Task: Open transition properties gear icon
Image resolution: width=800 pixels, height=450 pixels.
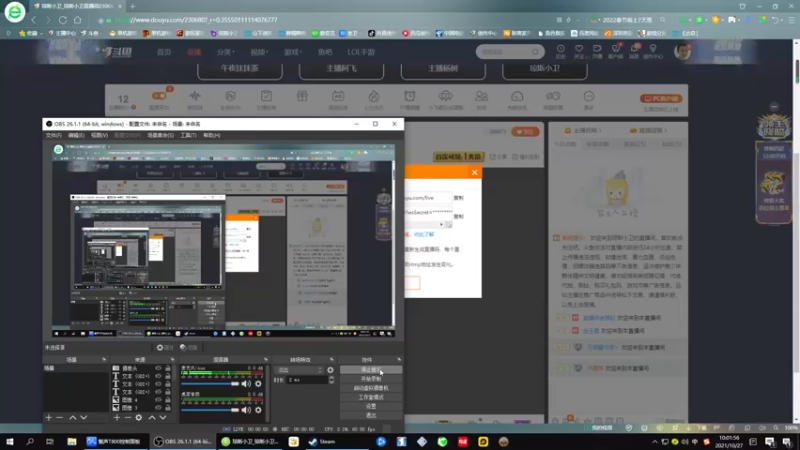Action: pyautogui.click(x=330, y=370)
